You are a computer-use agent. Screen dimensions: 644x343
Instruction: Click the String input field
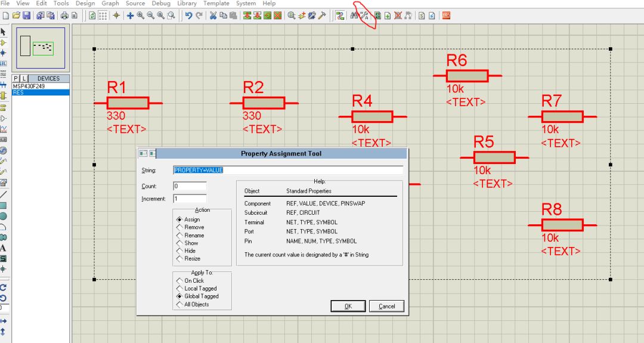(x=288, y=170)
